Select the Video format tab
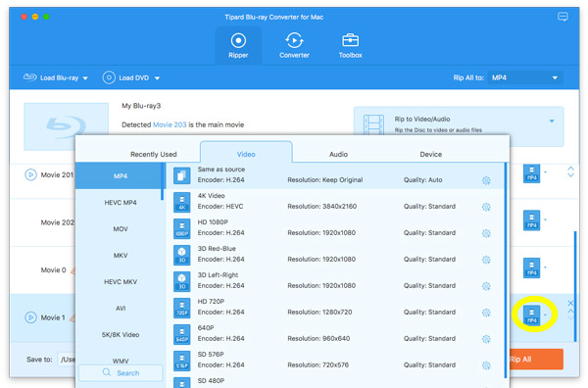This screenshot has width=588, height=388. click(x=246, y=152)
